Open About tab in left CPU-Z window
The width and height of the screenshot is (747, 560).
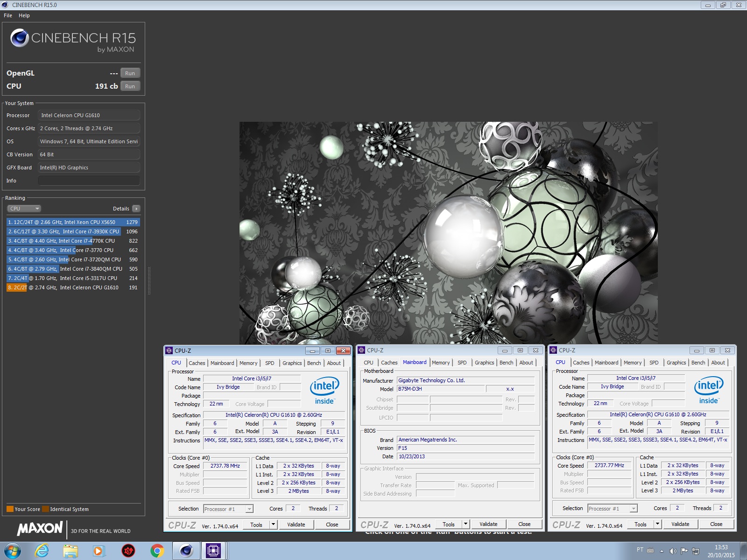point(334,363)
